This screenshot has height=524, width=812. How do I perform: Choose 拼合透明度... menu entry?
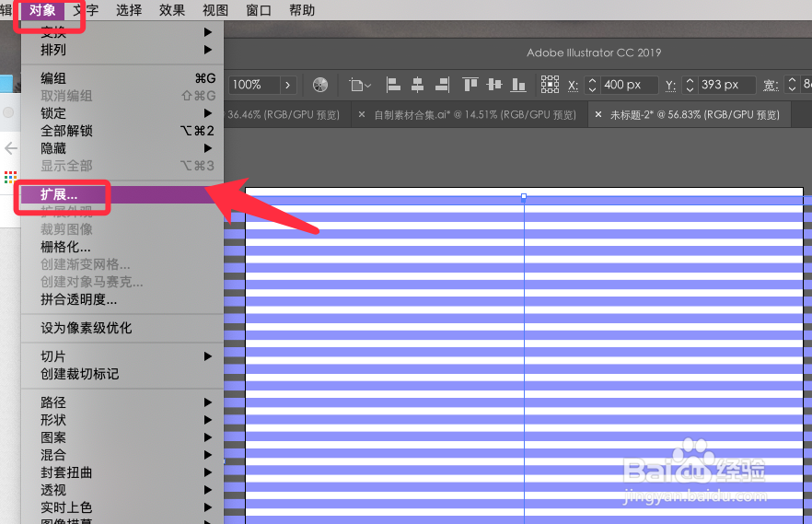coord(122,299)
